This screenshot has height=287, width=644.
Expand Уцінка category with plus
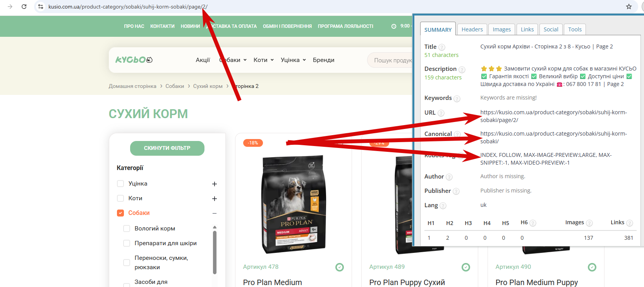[x=215, y=184]
